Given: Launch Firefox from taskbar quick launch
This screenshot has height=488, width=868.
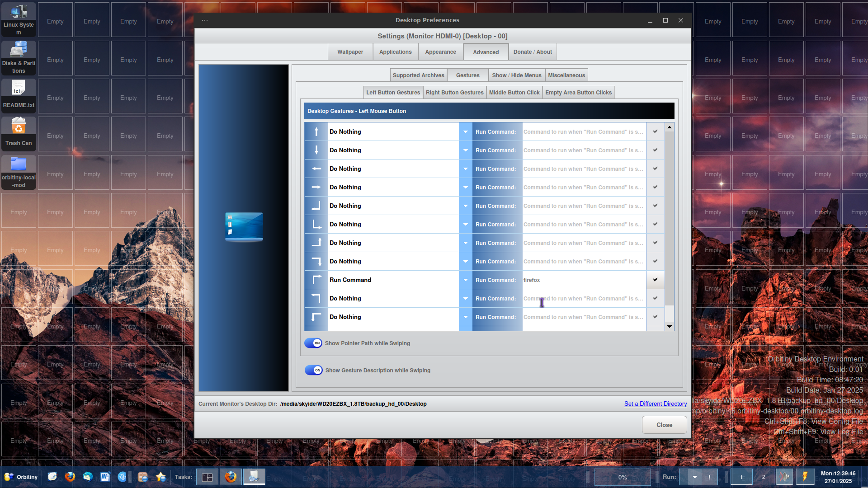Looking at the screenshot, I should 70,477.
